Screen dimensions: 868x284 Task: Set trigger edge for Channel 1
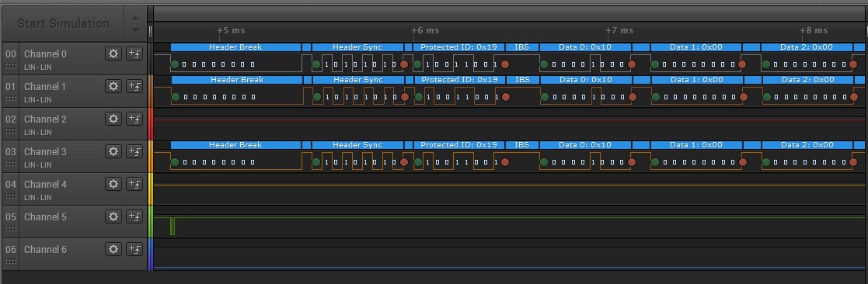pos(134,86)
